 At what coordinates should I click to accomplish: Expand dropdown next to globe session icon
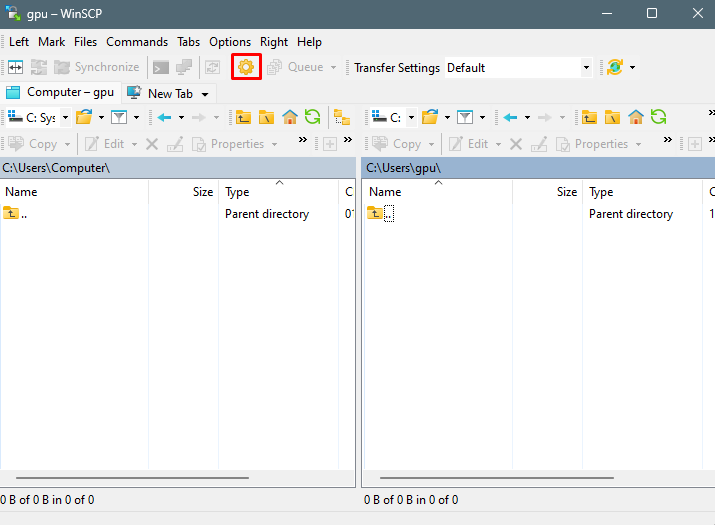point(632,68)
